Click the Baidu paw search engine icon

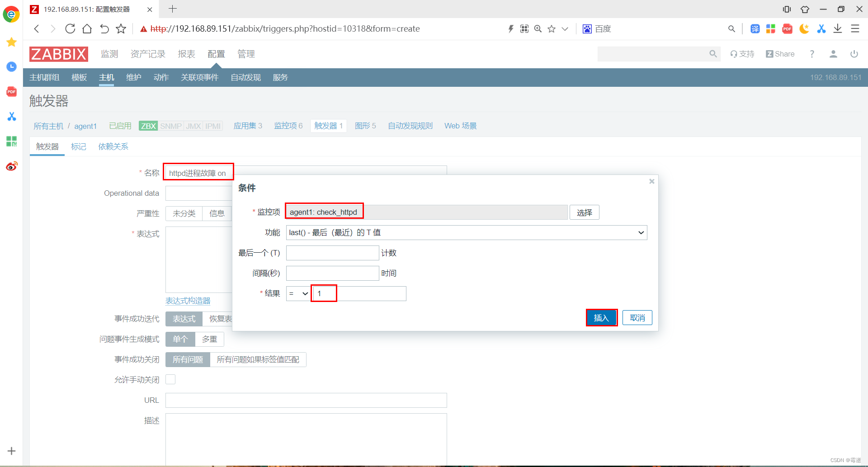(x=587, y=29)
